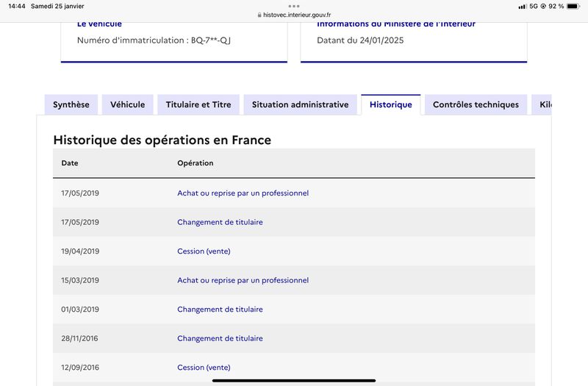This screenshot has width=588, height=386.
Task: Select the Situation administrative tab
Action: point(301,104)
